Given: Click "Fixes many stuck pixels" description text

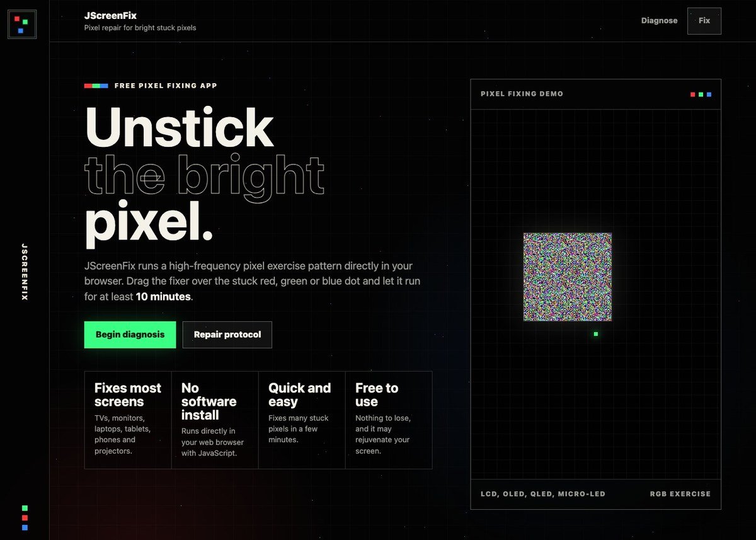Looking at the screenshot, I should (x=299, y=429).
